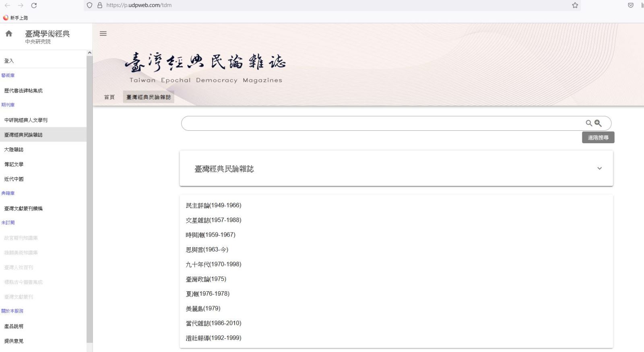Viewport: 644px width, 352px height.
Task: Click the home icon in sidebar header
Action: (x=9, y=34)
